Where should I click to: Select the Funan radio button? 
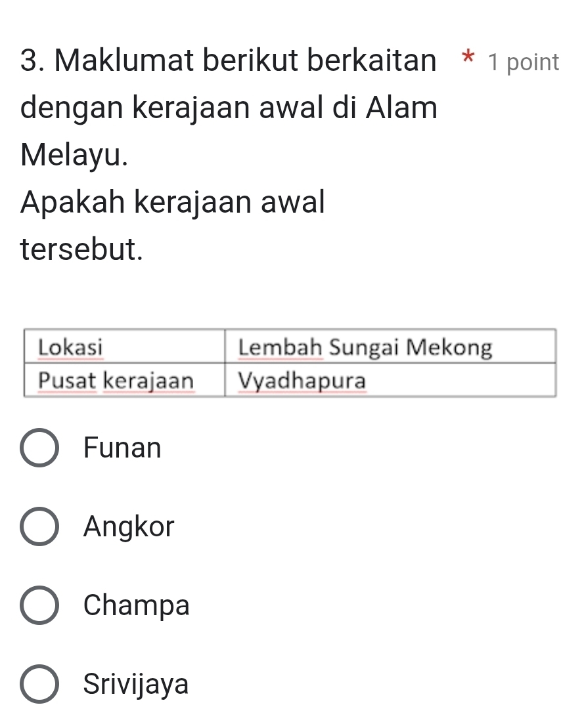[39, 448]
